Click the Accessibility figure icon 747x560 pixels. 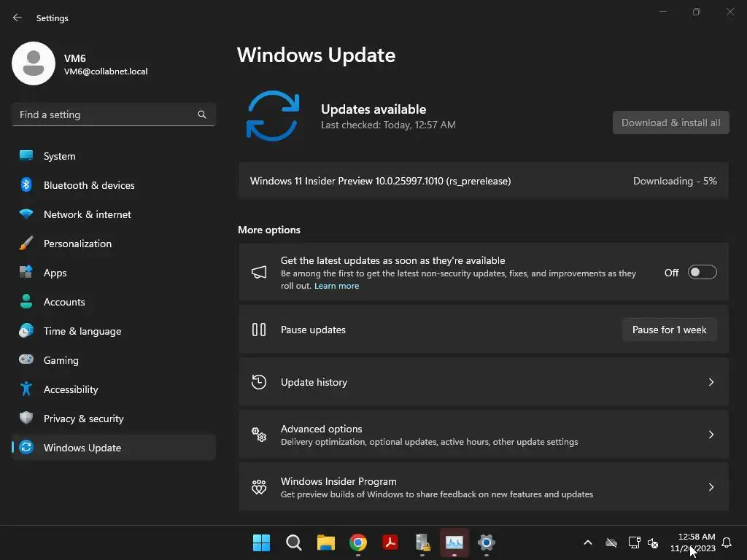pyautogui.click(x=26, y=389)
